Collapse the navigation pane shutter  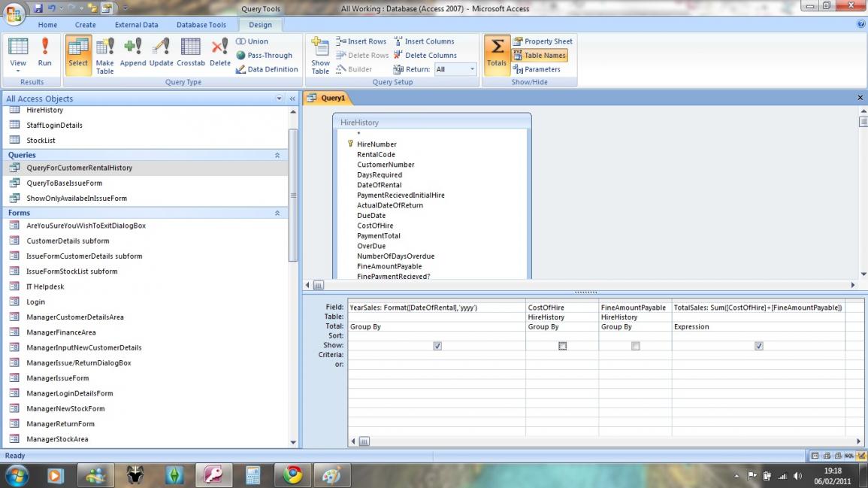(292, 99)
